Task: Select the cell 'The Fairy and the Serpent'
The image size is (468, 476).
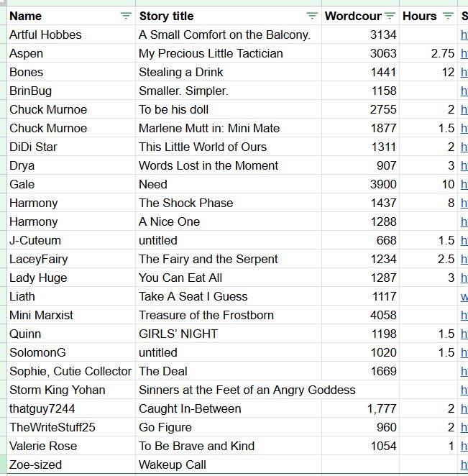Action: pyautogui.click(x=229, y=259)
